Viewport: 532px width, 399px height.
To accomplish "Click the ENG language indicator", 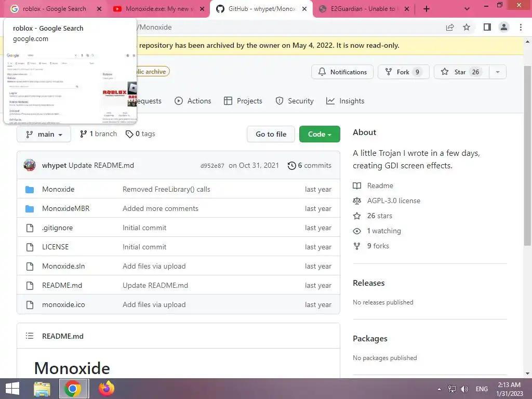I will tap(482, 389).
